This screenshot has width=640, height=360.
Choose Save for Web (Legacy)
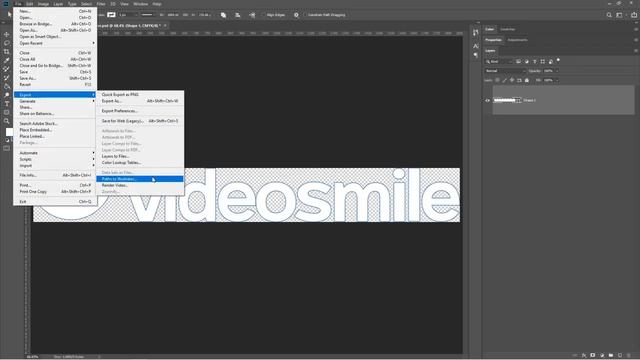[x=140, y=121]
